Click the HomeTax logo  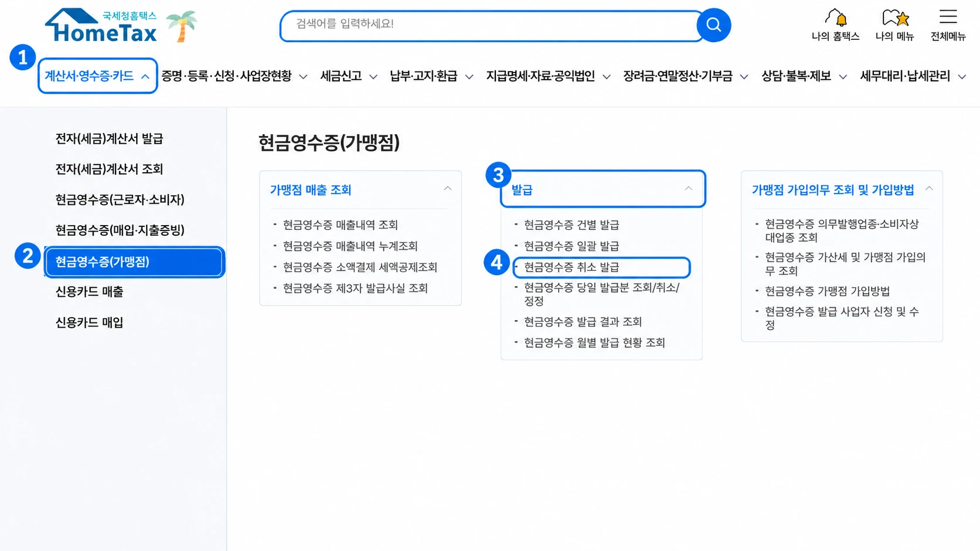coord(101,26)
